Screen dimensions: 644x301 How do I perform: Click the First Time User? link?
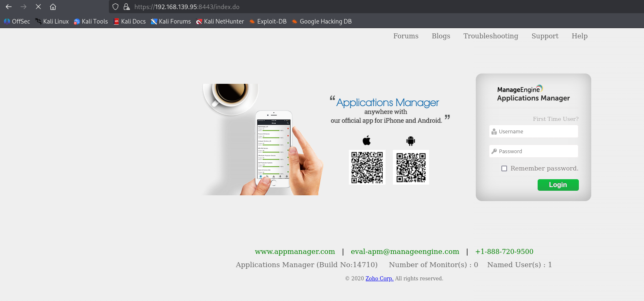[555, 119]
